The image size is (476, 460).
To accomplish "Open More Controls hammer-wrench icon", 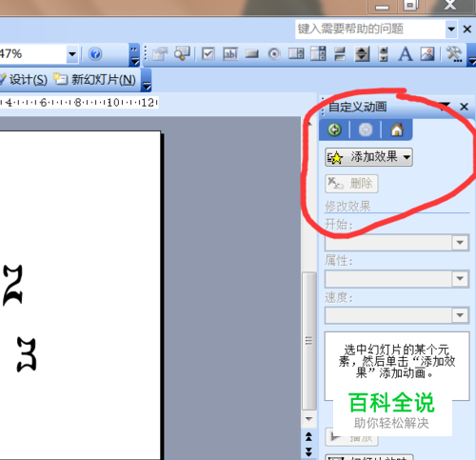I will [x=454, y=54].
